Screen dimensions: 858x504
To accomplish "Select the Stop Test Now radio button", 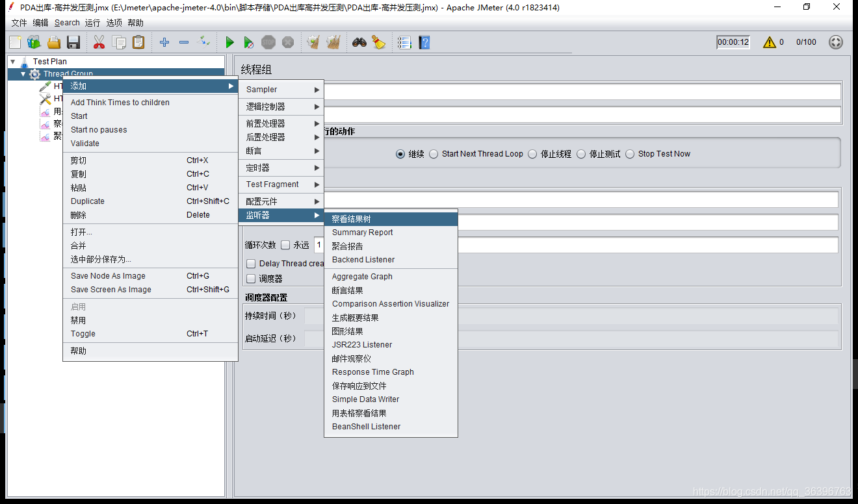I will tap(630, 154).
